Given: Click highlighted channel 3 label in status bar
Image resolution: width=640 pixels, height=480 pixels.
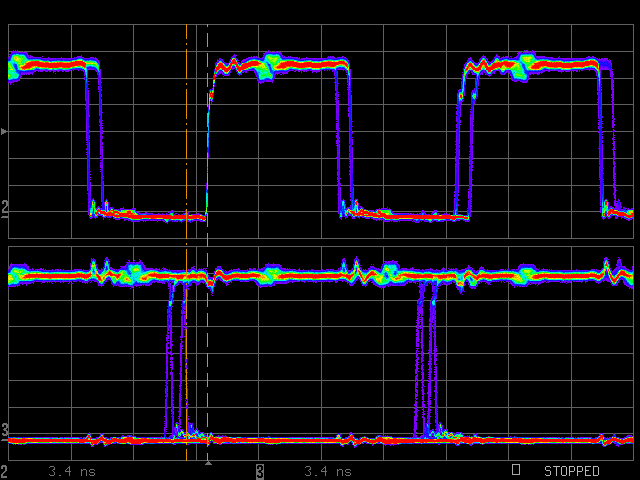Looking at the screenshot, I should [x=260, y=471].
